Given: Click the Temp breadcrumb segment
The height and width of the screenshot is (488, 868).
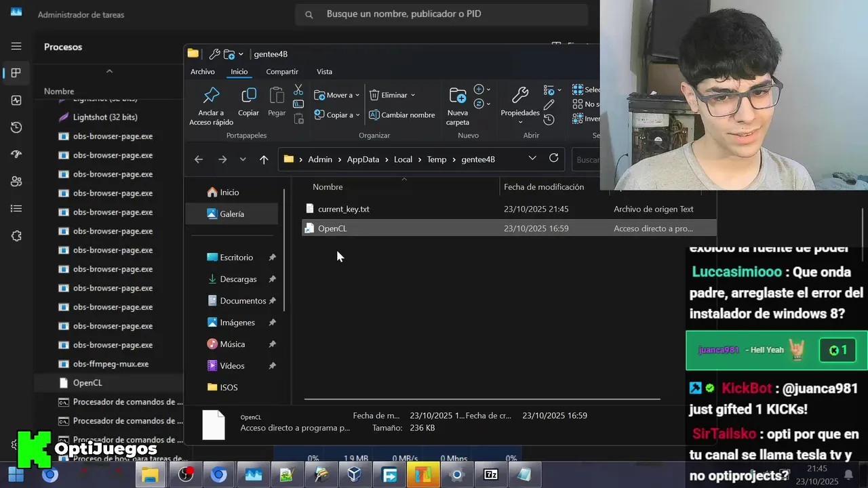Looking at the screenshot, I should [437, 159].
